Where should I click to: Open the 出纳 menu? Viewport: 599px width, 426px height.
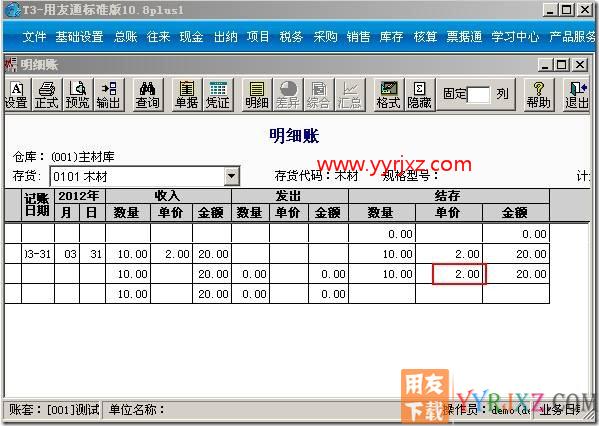pos(225,37)
